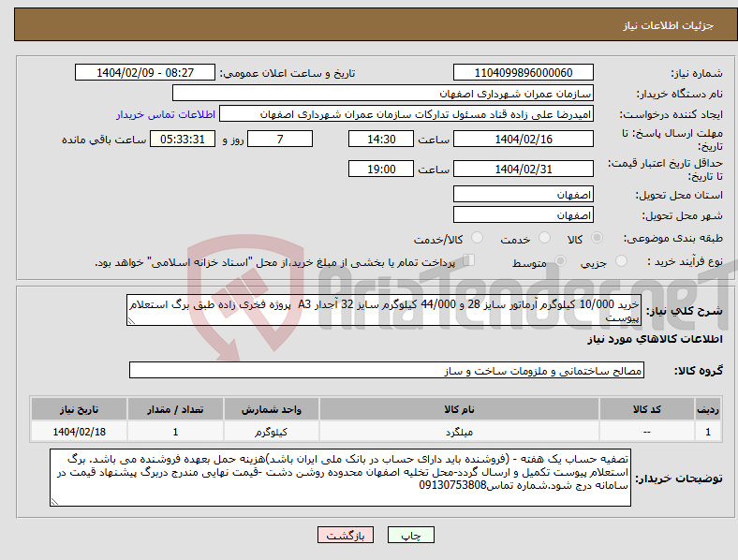Click the کد کالا column header
738x560 pixels.
pos(647,409)
